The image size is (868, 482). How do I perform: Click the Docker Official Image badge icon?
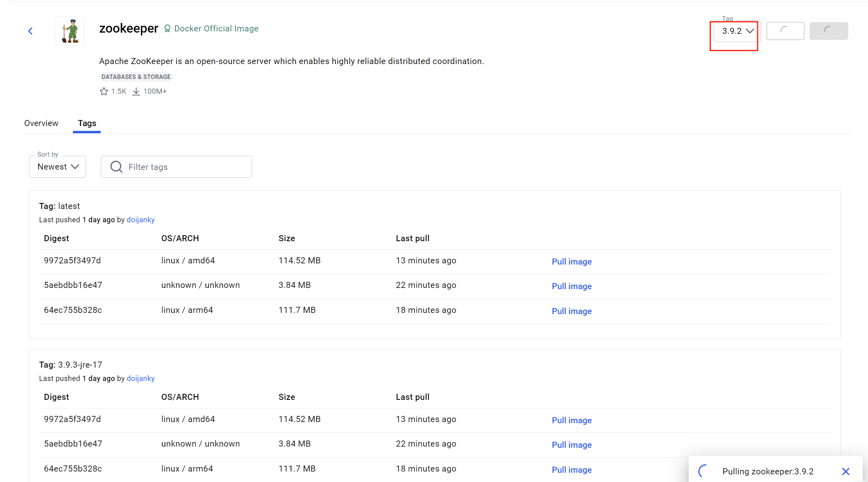coord(167,29)
